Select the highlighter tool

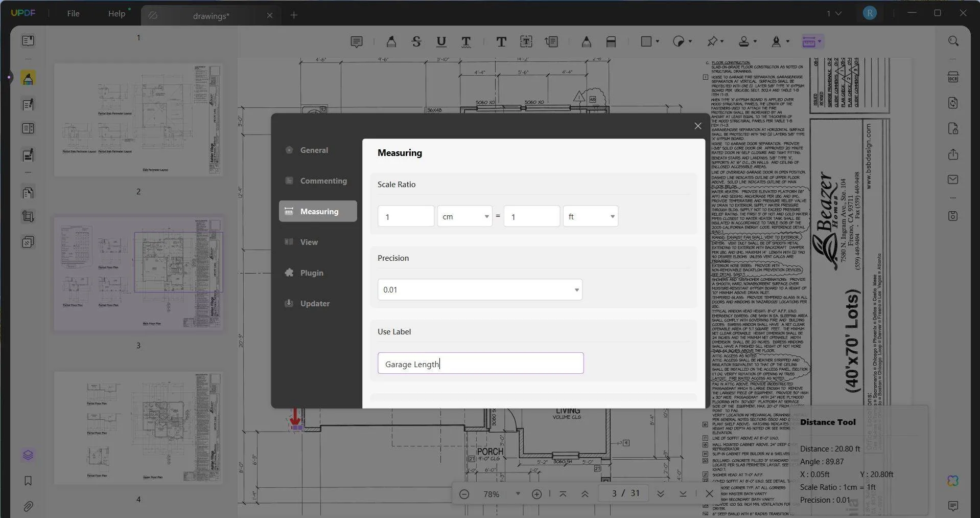(391, 42)
